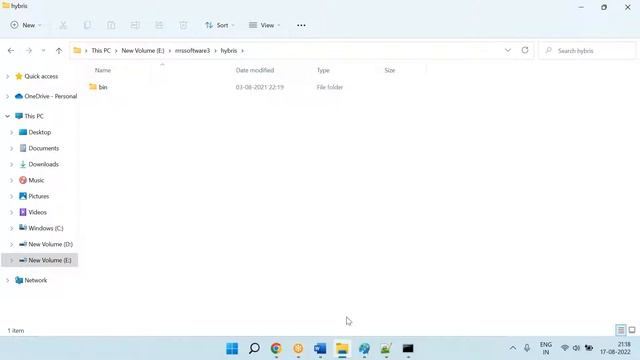
Task: Click the Rename icon in toolbar
Action: 135,25
